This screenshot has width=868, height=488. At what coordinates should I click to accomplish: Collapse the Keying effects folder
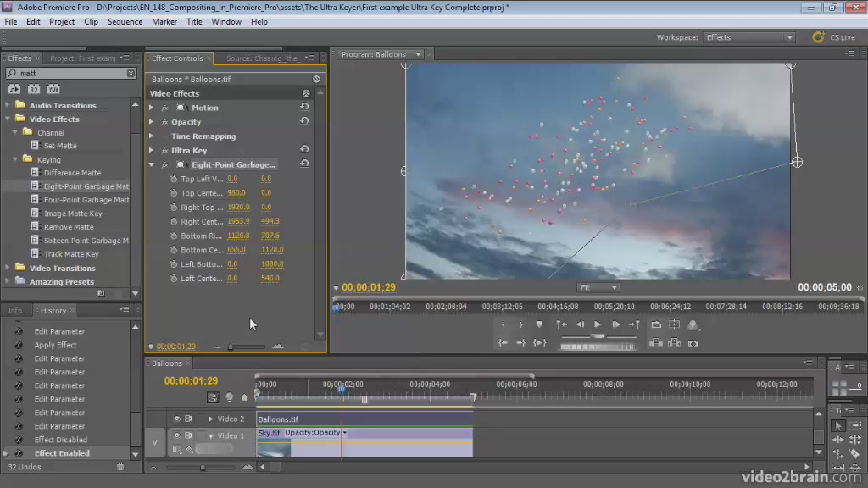(15, 159)
